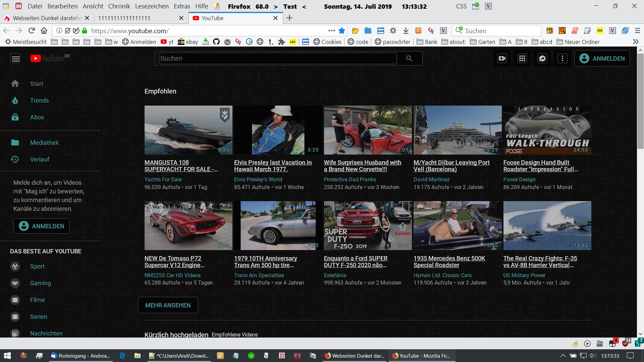Viewport: 644px width, 362px height.
Task: Click the search magnifier button
Action: [x=409, y=58]
